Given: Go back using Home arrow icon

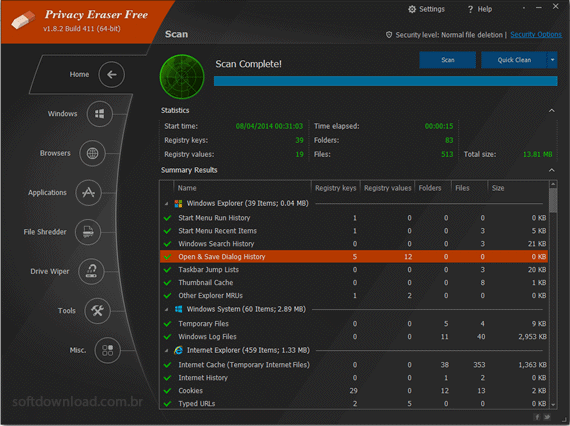Looking at the screenshot, I should tap(111, 75).
